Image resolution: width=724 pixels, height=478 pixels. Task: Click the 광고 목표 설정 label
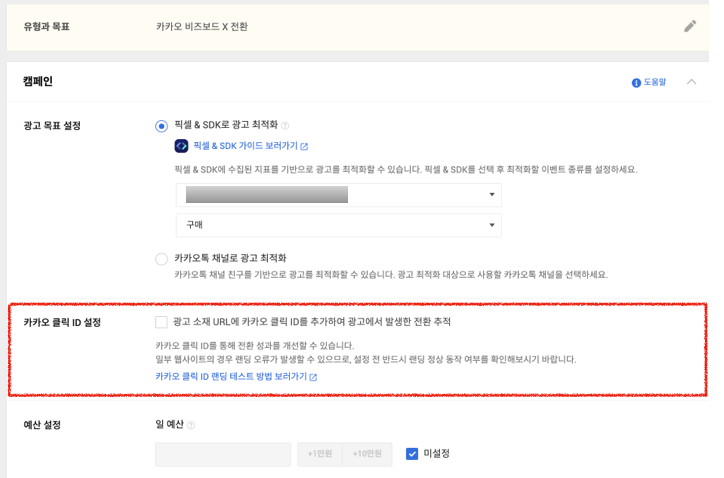point(52,126)
